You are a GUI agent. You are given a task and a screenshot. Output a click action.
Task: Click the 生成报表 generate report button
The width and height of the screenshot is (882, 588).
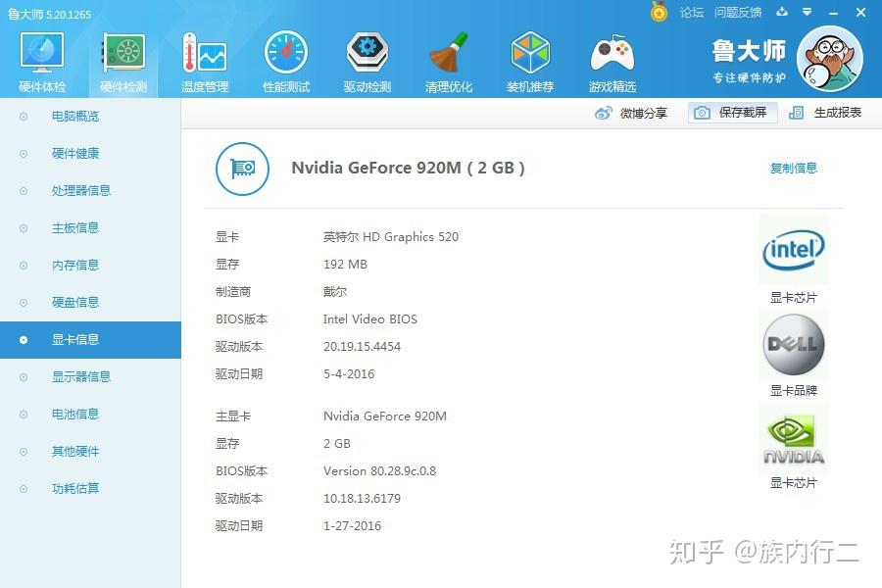point(829,113)
